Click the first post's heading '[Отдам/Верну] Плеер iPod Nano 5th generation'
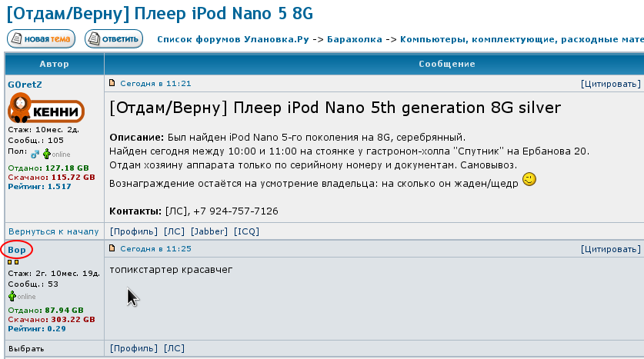This screenshot has width=644, height=359. point(335,108)
